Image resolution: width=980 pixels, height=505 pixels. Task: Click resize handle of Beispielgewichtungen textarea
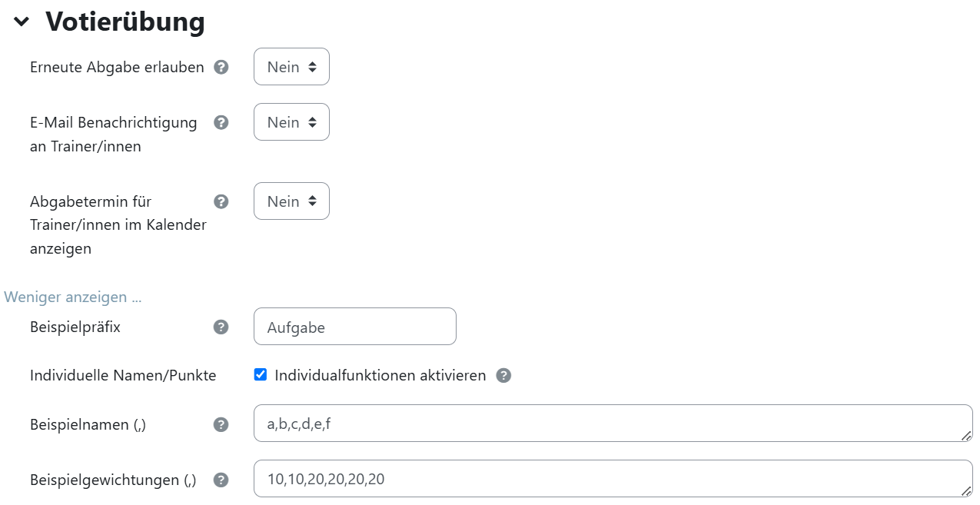966,491
